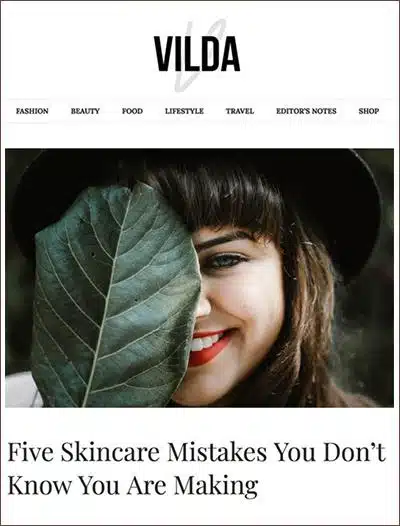Click the VILDA site logo

197,54
